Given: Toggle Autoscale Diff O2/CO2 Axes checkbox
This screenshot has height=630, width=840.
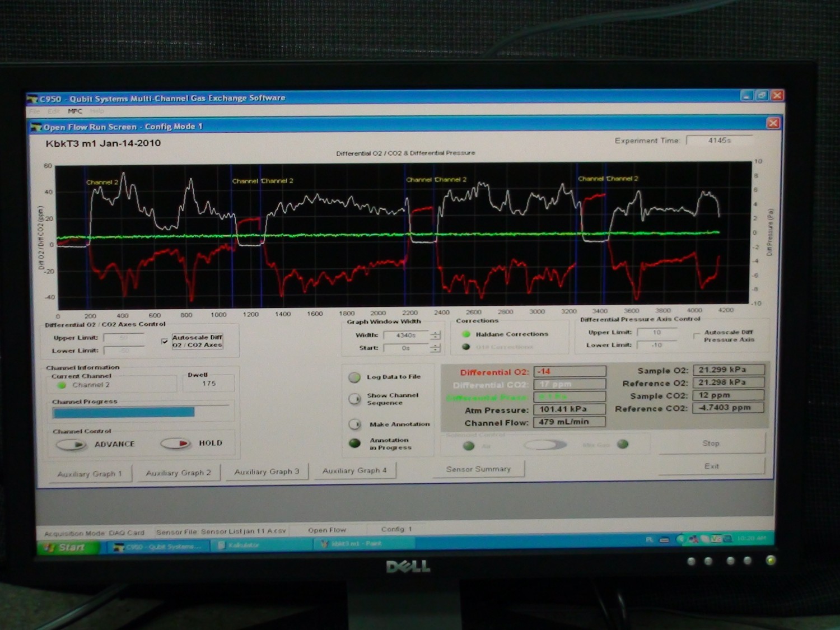Looking at the screenshot, I should [x=165, y=341].
